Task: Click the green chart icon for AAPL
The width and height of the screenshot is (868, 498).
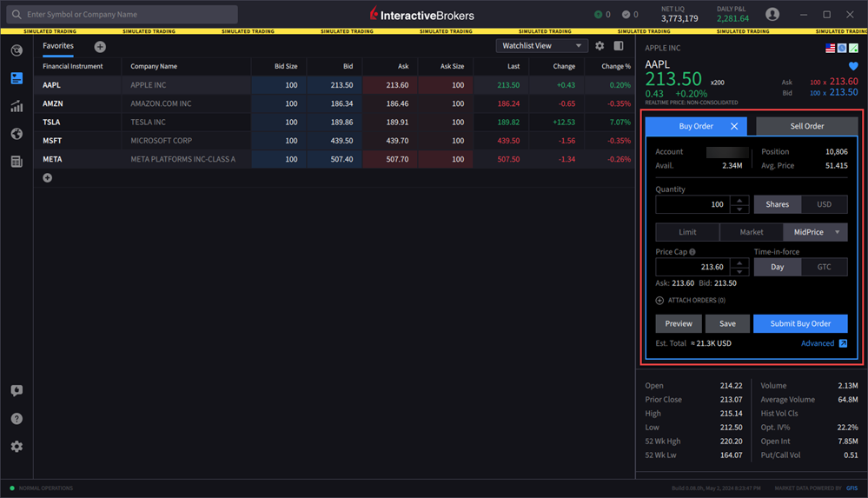Action: point(853,48)
